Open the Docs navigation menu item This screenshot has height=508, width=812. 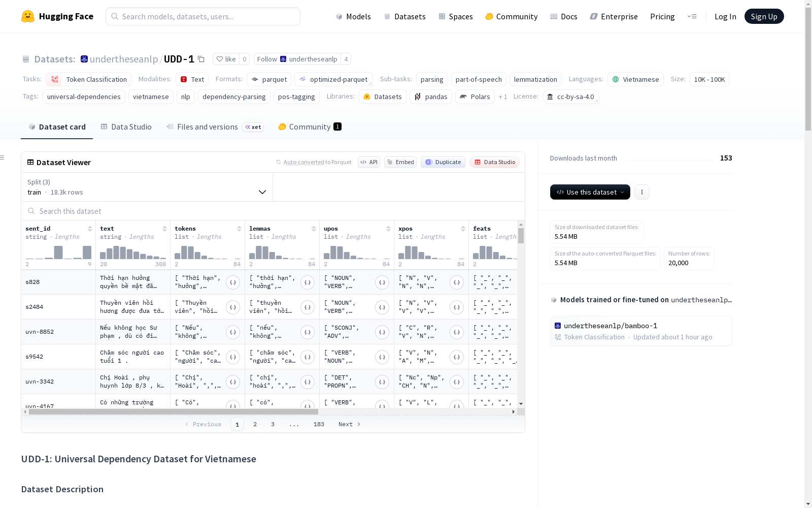(564, 16)
